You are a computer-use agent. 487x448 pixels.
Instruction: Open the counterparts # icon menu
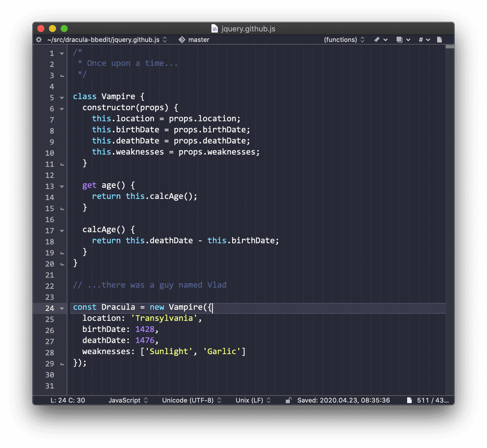tap(421, 40)
